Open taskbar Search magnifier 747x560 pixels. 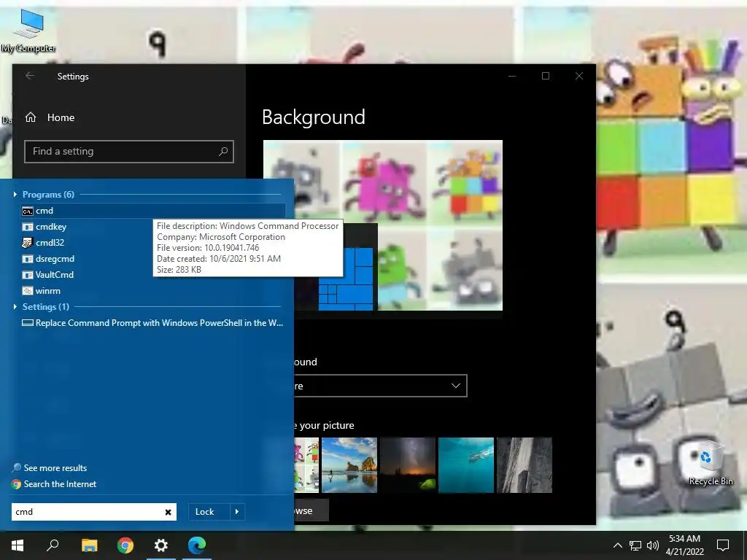(53, 545)
